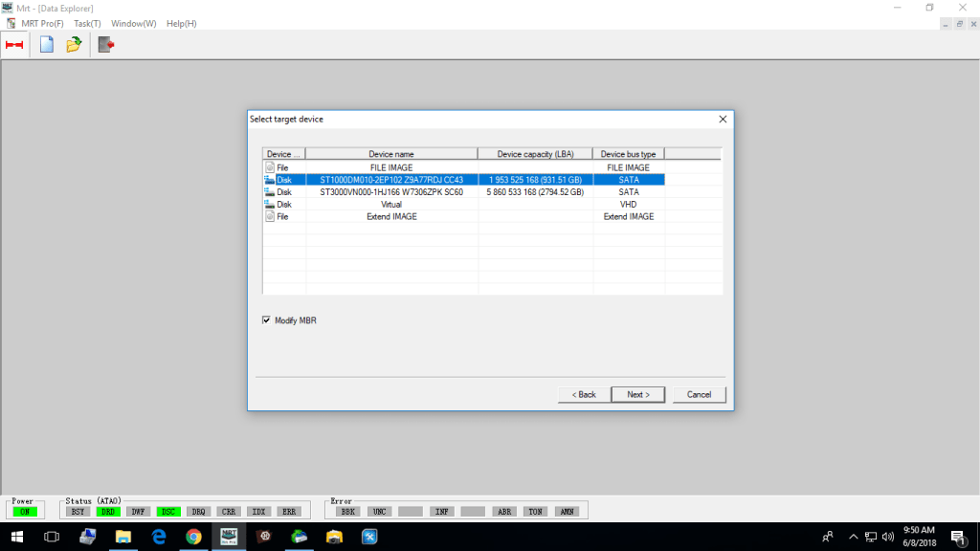Click the red connect icon in toolbar

[14, 44]
